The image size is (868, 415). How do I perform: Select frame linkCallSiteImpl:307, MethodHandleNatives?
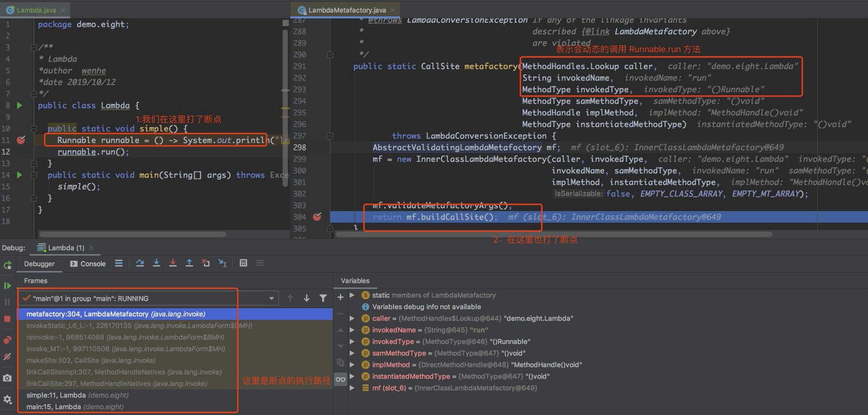pos(175,372)
